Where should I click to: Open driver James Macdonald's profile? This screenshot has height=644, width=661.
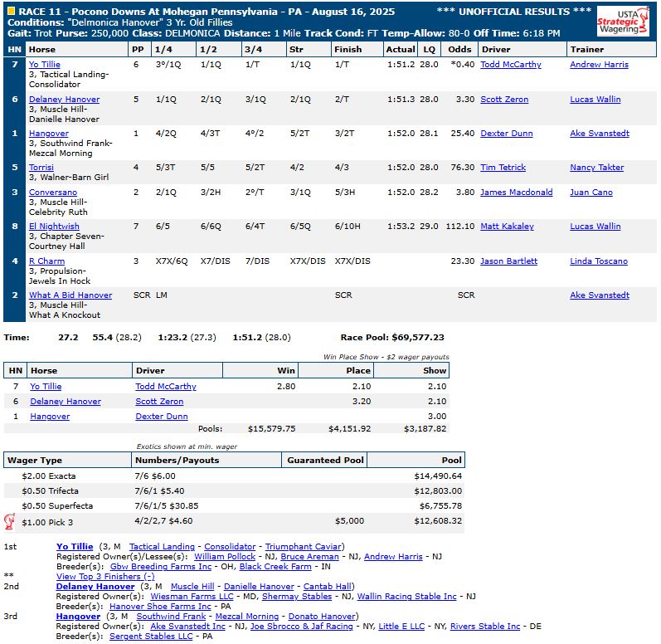pyautogui.click(x=516, y=193)
